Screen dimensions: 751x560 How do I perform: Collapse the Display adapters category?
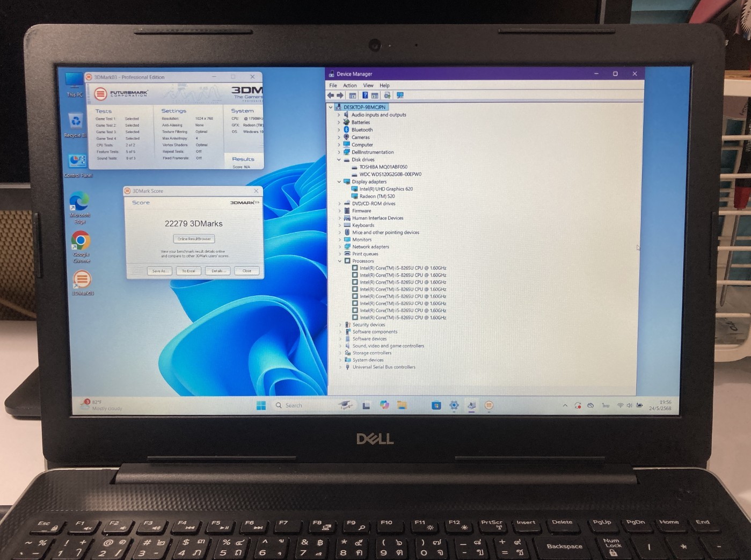(x=339, y=182)
